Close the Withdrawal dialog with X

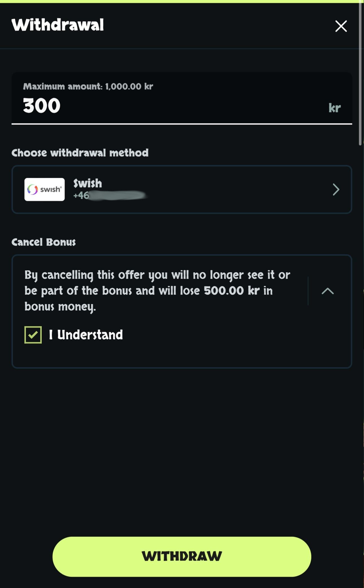(341, 26)
